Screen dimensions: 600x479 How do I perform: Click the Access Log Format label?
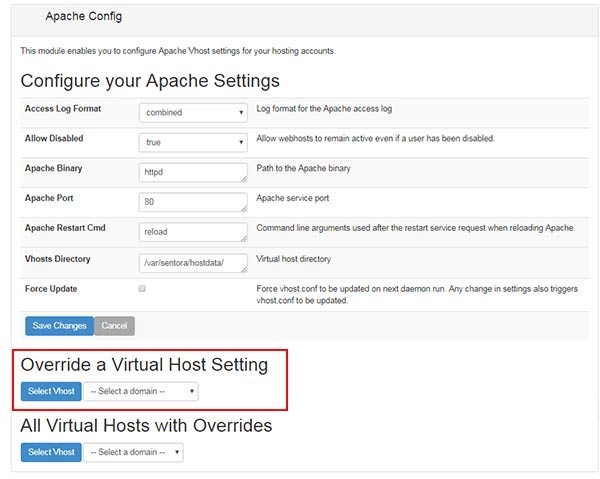pos(63,109)
